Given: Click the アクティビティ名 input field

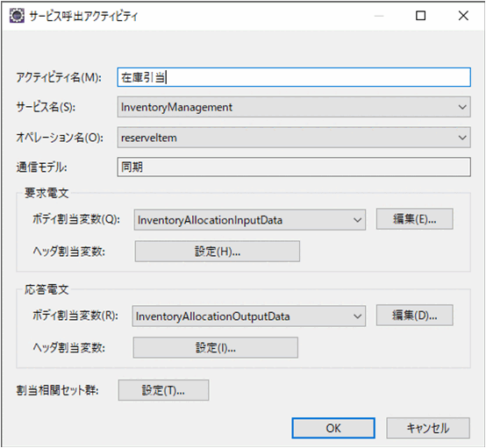Looking at the screenshot, I should pyautogui.click(x=294, y=77).
